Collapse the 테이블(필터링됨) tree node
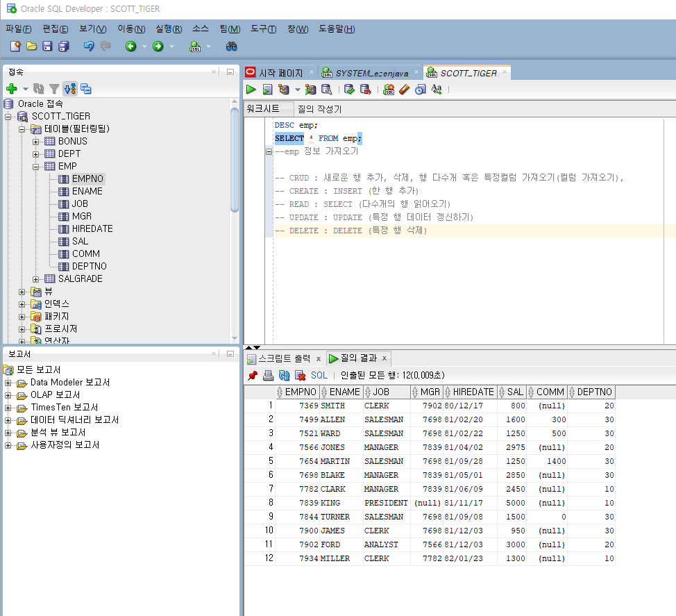 tap(22, 129)
